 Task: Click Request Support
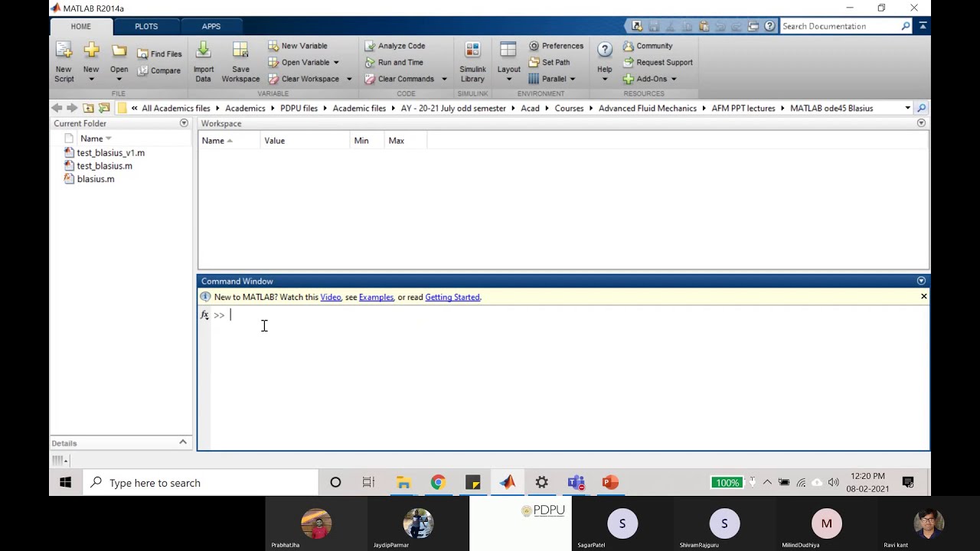click(658, 63)
